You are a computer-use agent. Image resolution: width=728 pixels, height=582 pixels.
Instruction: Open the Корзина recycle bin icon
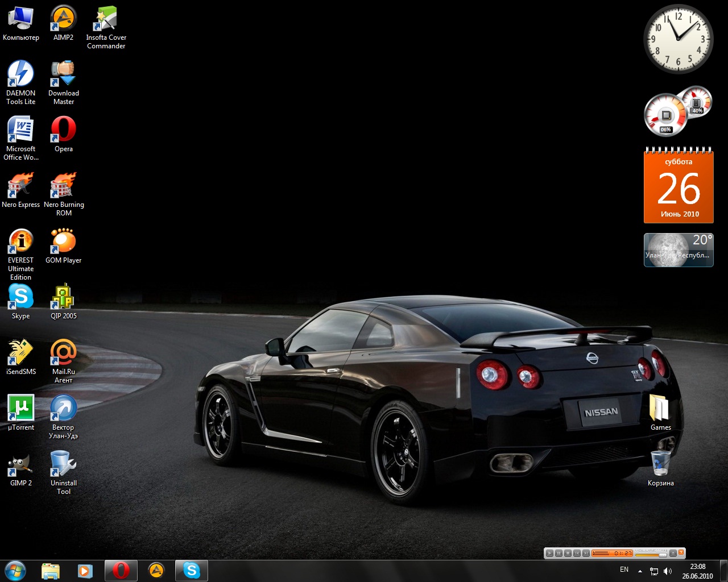coord(660,464)
